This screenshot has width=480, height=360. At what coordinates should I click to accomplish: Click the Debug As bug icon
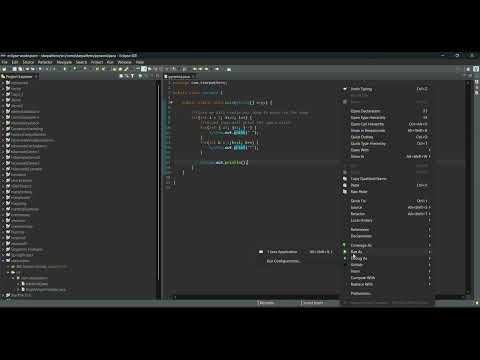345,258
